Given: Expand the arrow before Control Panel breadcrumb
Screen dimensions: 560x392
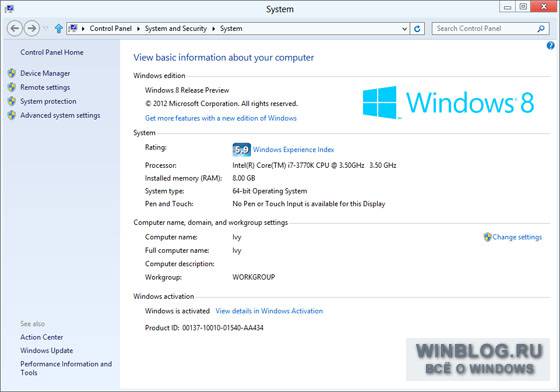Looking at the screenshot, I should 83,29.
